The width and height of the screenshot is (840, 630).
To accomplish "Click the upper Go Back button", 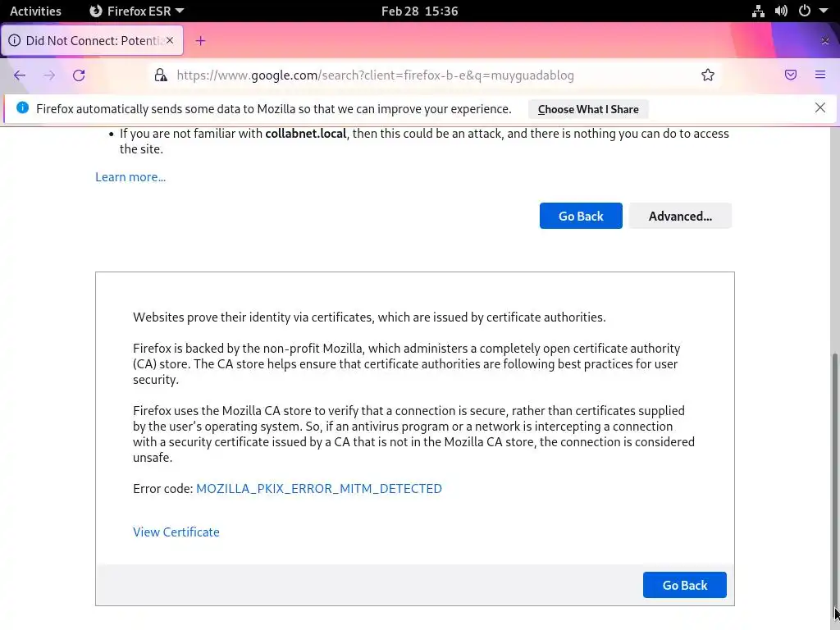I will tap(581, 216).
